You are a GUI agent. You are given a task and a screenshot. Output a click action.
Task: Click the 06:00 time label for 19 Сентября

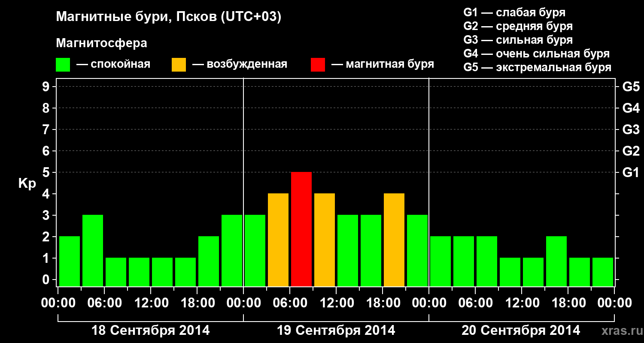coord(290,303)
